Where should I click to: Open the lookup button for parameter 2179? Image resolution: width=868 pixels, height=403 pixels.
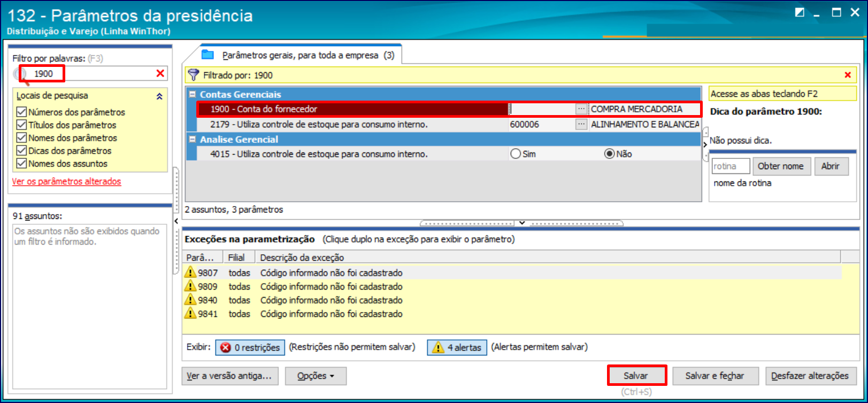pyautogui.click(x=581, y=124)
